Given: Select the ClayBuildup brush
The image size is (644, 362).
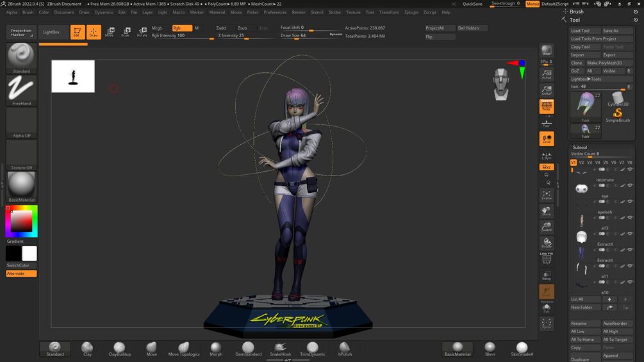Looking at the screenshot, I should (120, 349).
